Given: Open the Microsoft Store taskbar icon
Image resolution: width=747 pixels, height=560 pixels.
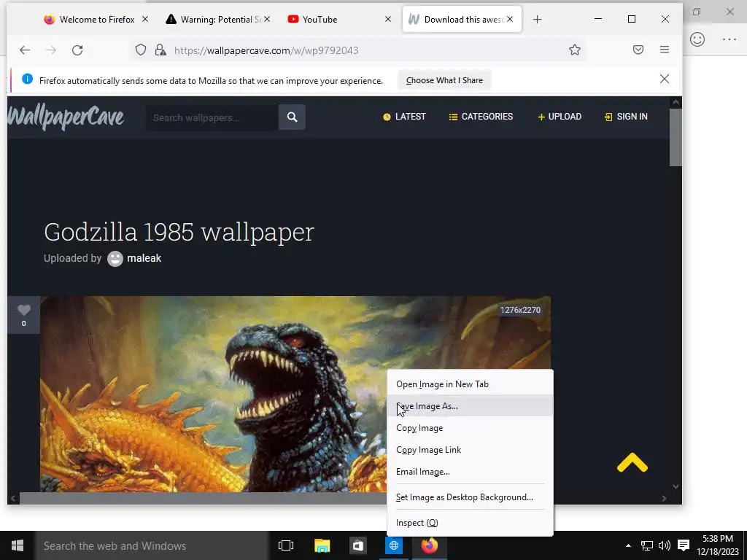Looking at the screenshot, I should [x=357, y=545].
